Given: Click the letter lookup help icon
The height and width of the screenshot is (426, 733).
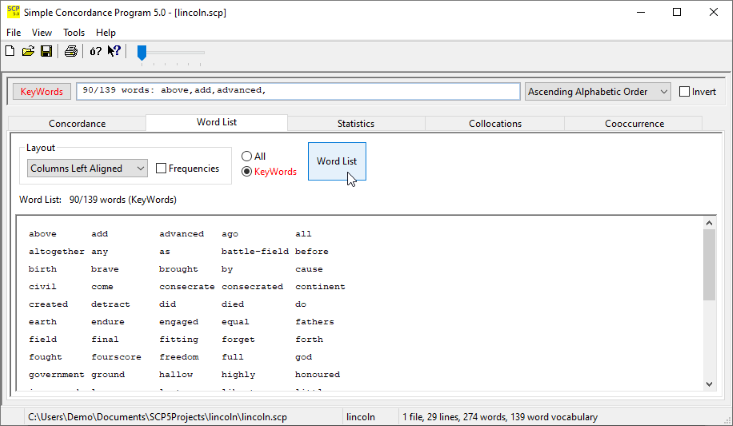Looking at the screenshot, I should coord(96,51).
